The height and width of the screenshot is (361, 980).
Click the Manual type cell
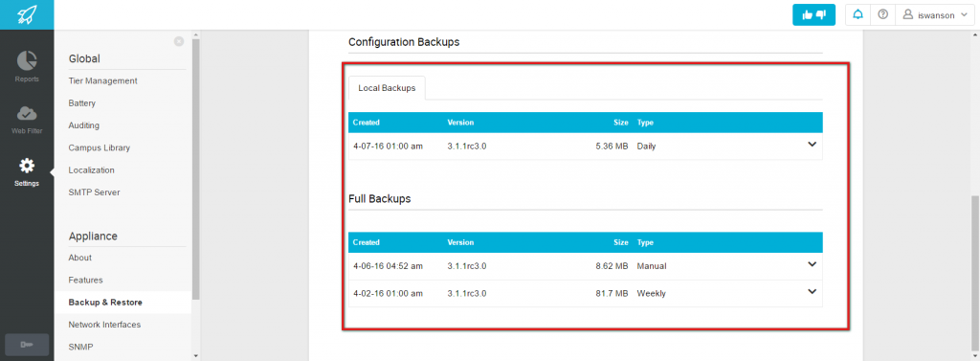[x=652, y=266]
